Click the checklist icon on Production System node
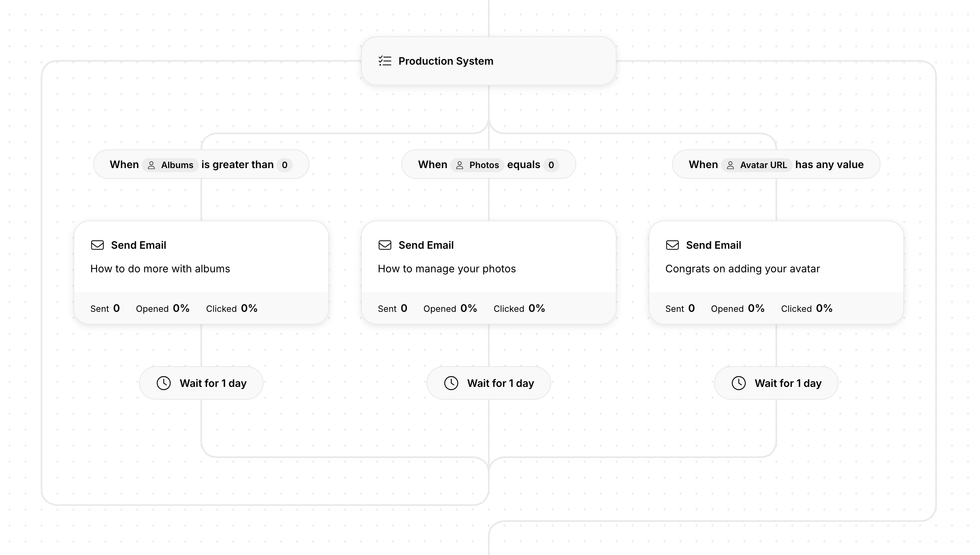Screen dimensions: 980x555 pos(384,61)
